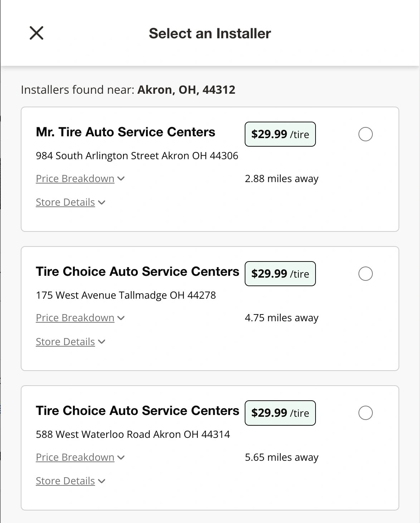Click the 588 West Waterloo Road address
Screen dimensions: 420x523
tap(133, 434)
